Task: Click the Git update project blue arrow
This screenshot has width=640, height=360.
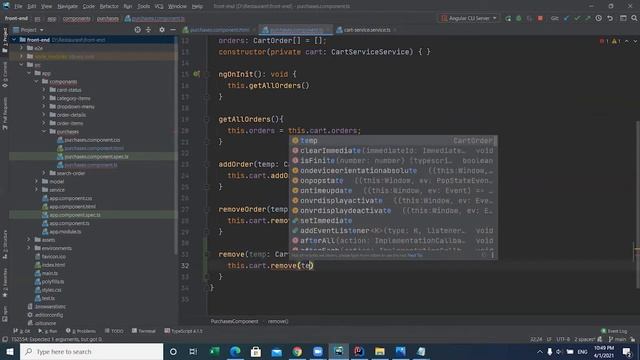Action: coord(567,18)
